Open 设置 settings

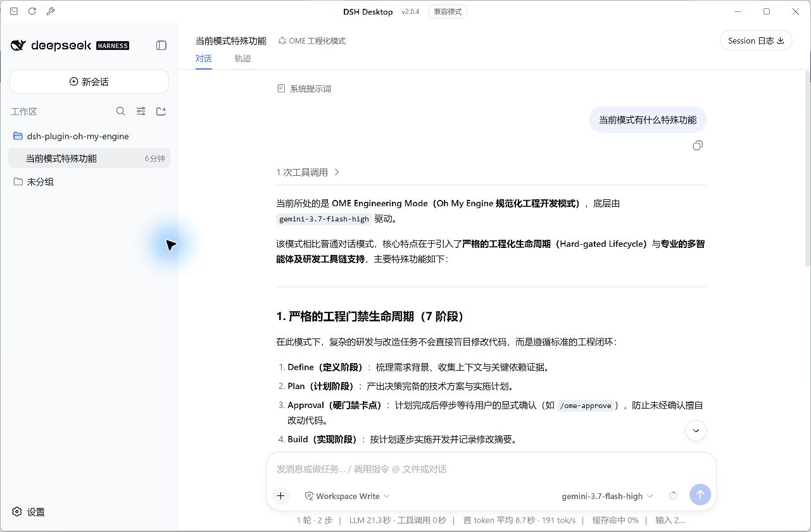(x=29, y=512)
